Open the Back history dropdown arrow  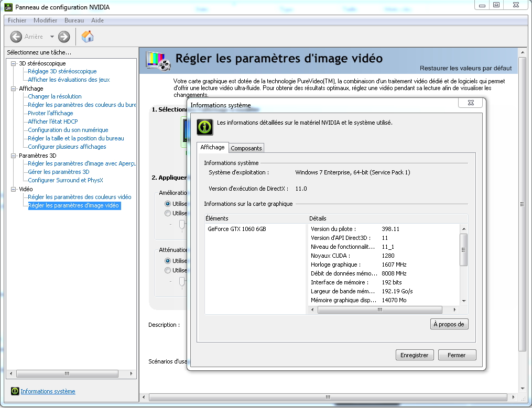pyautogui.click(x=52, y=37)
